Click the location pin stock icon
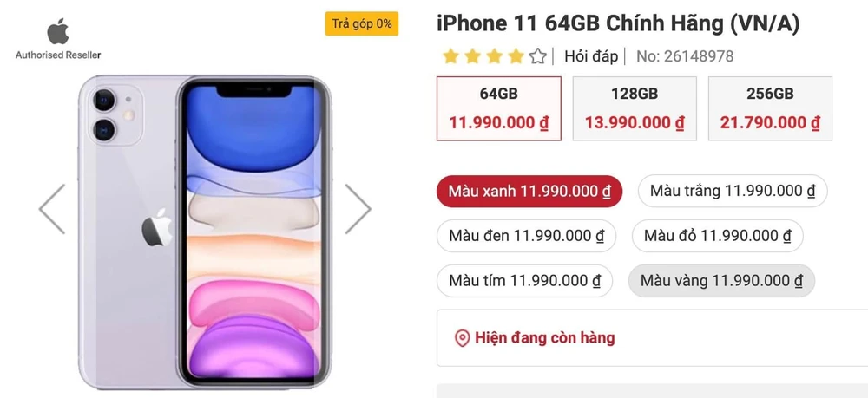 pyautogui.click(x=462, y=338)
